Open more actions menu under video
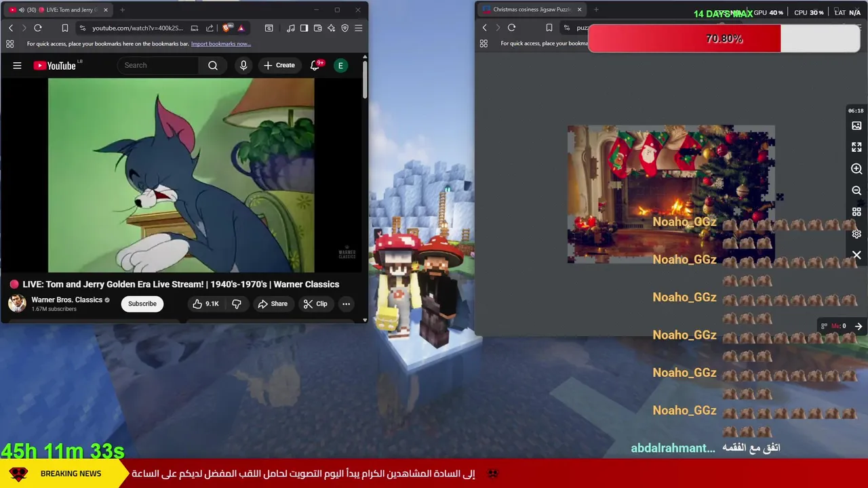This screenshot has width=868, height=488. coord(346,304)
